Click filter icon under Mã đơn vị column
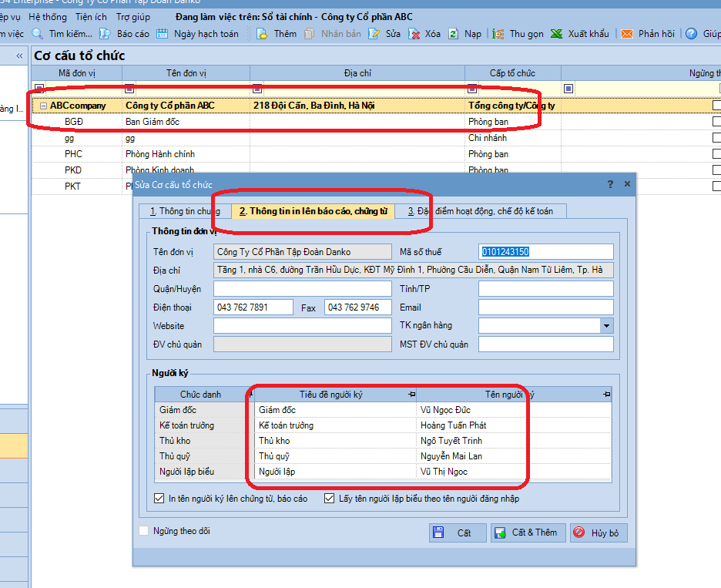The height and width of the screenshot is (588, 721). (x=39, y=89)
